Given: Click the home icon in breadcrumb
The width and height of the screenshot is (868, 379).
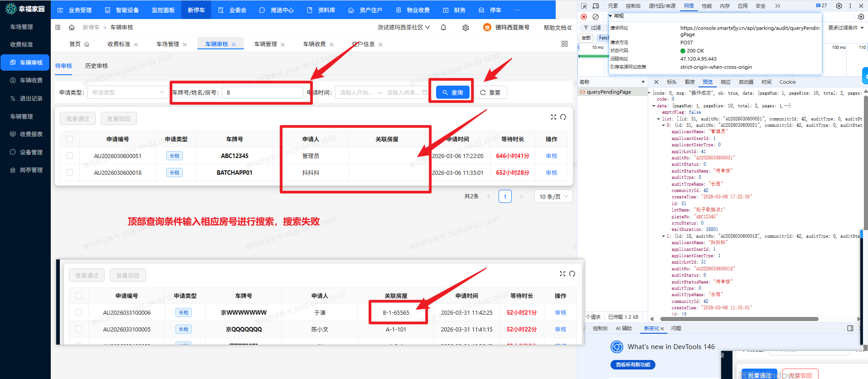Looking at the screenshot, I should tap(72, 28).
